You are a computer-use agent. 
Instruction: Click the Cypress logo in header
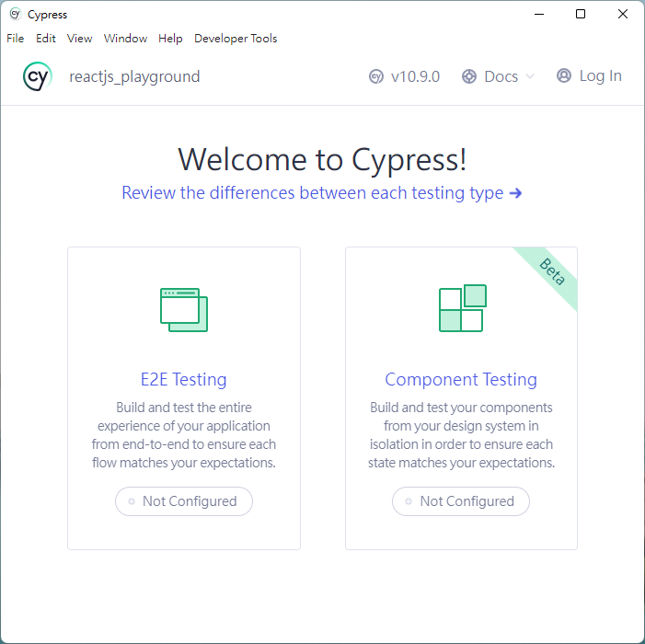[x=38, y=77]
